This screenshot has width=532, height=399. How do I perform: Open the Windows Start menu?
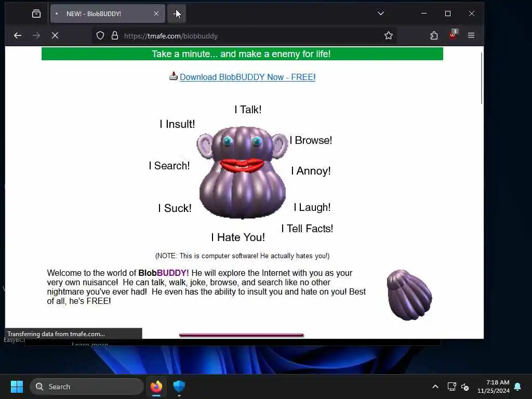[17, 387]
